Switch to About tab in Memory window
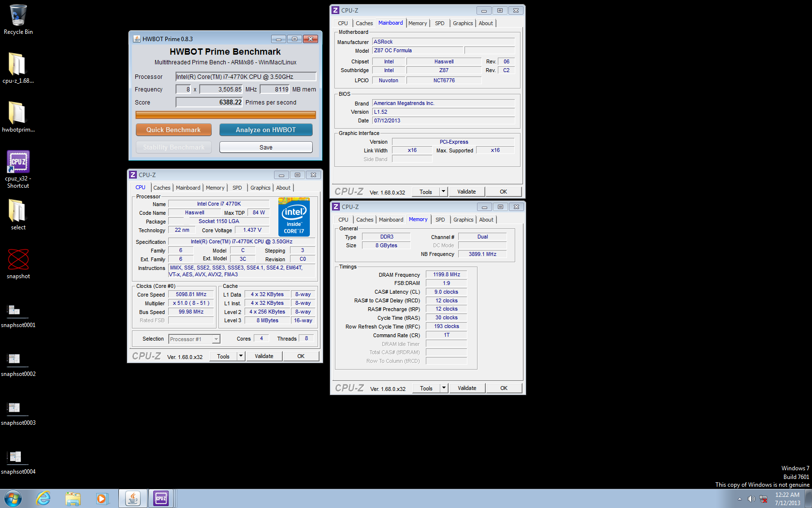 (x=486, y=220)
